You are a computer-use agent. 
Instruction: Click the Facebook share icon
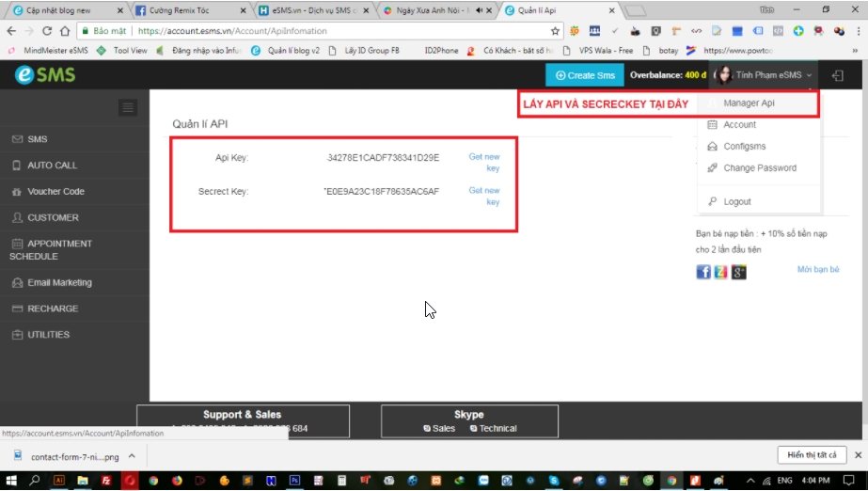703,272
